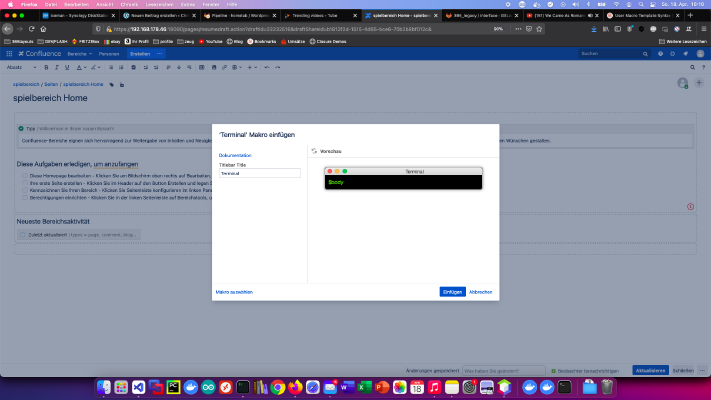Click the page labels tag icon

click(112, 85)
